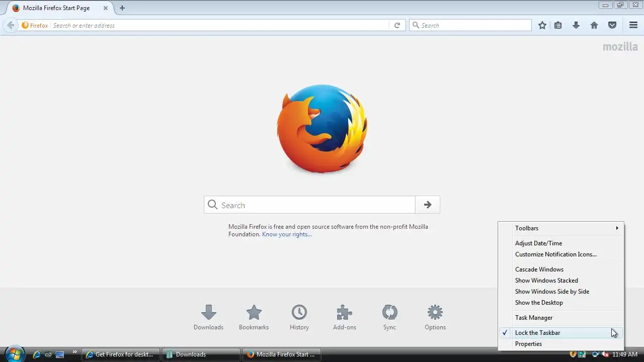
Task: Show your bookmarks list icon
Action: [558, 25]
